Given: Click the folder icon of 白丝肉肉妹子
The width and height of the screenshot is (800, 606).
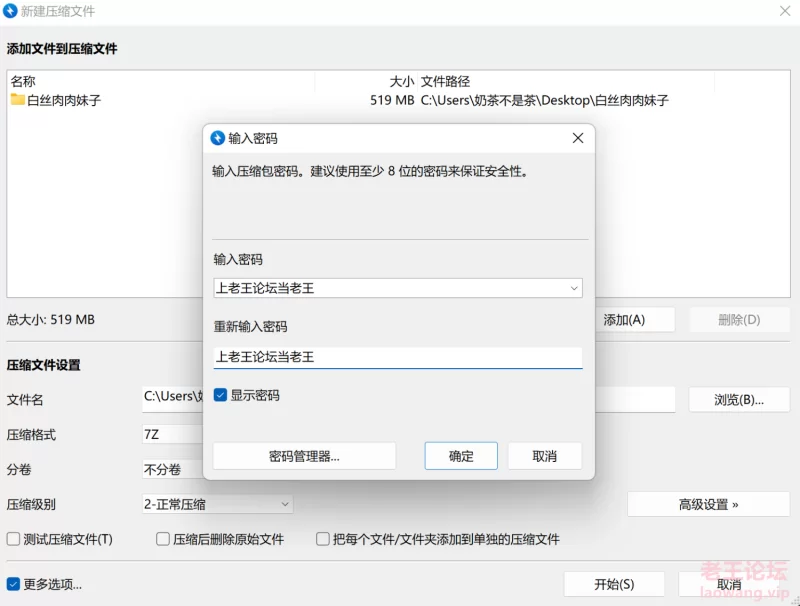Looking at the screenshot, I should tap(17, 100).
